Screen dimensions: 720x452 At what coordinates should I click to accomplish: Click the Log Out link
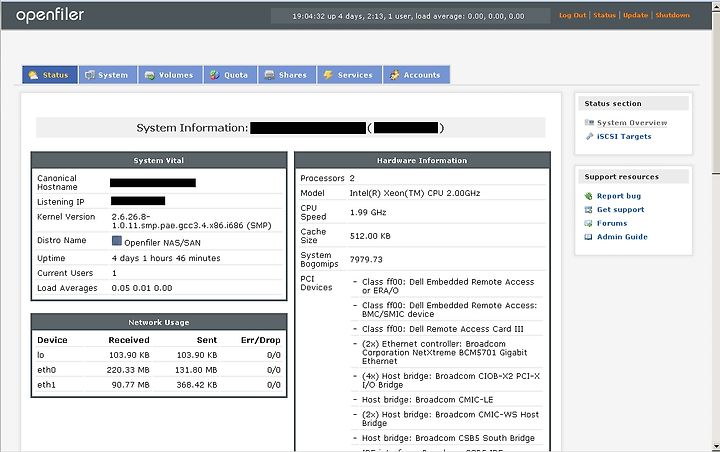pos(573,15)
